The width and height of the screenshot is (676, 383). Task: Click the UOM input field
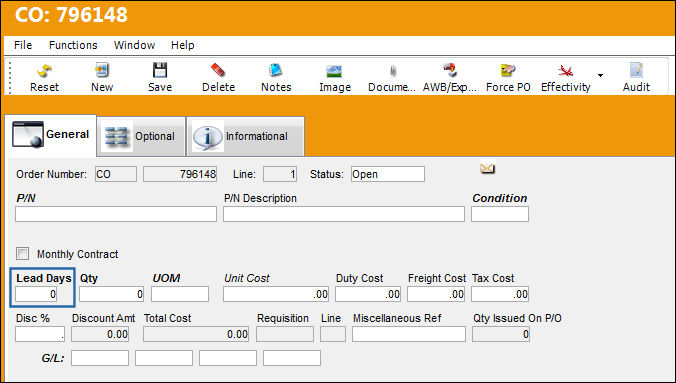[180, 294]
